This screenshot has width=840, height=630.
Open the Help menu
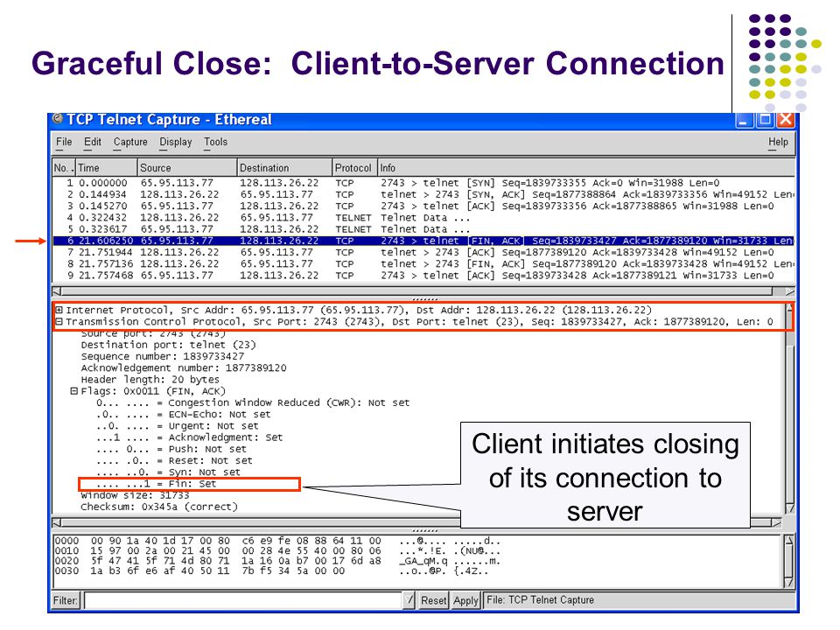pos(778,142)
